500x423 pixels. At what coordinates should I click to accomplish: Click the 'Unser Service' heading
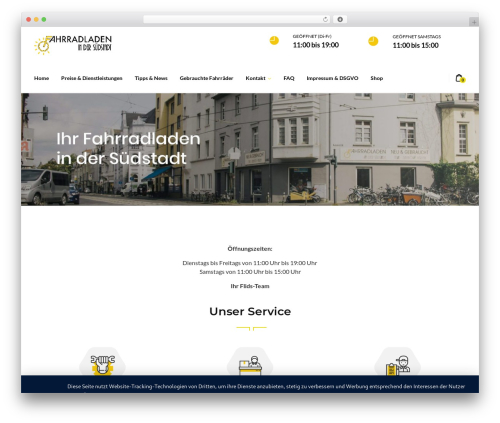pyautogui.click(x=250, y=311)
